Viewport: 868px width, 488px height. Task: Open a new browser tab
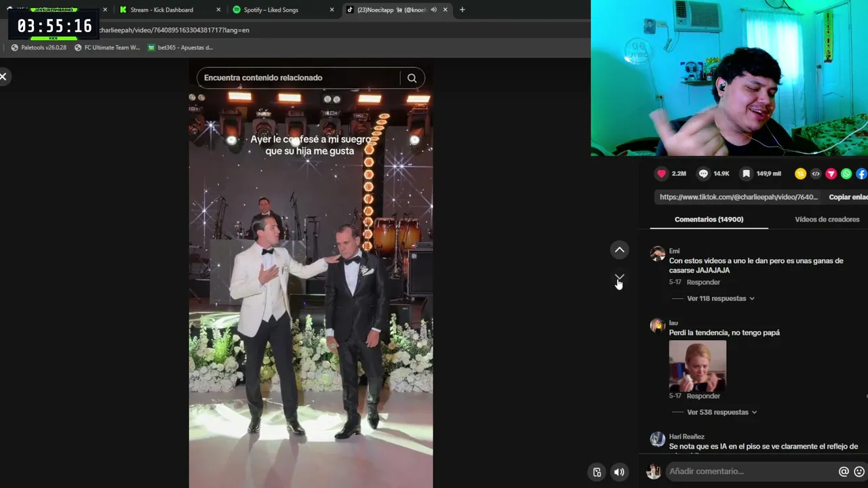point(462,9)
